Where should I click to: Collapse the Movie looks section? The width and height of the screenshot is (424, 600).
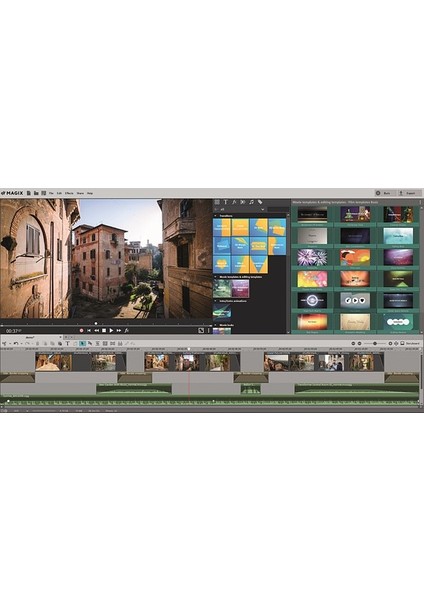tap(215, 325)
